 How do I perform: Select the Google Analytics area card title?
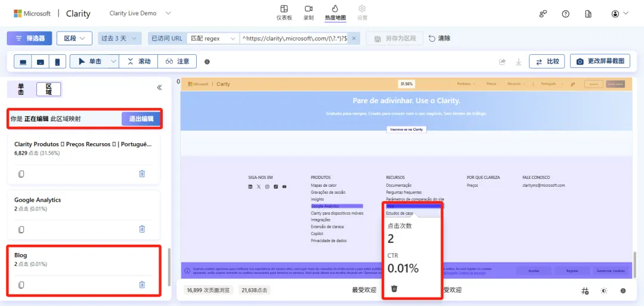[38, 200]
